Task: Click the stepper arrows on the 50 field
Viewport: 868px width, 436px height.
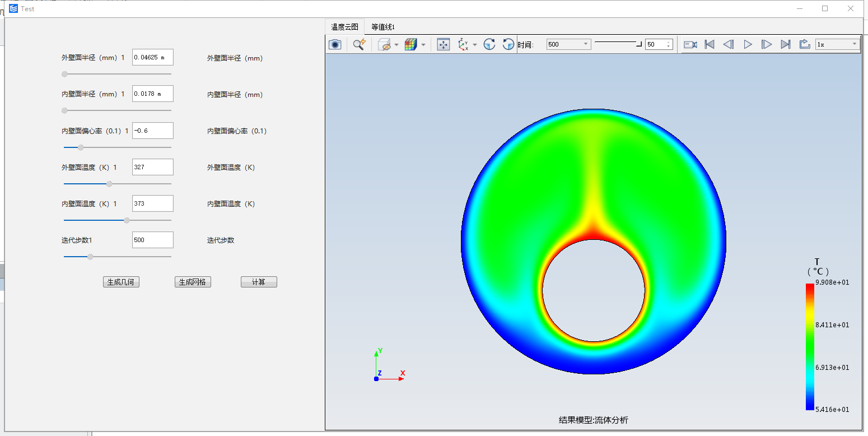Action: click(x=669, y=44)
